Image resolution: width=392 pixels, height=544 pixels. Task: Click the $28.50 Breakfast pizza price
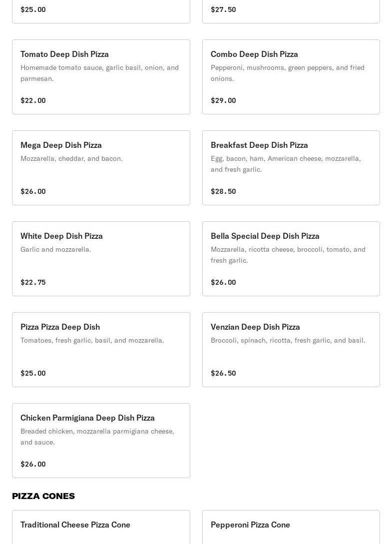223,191
